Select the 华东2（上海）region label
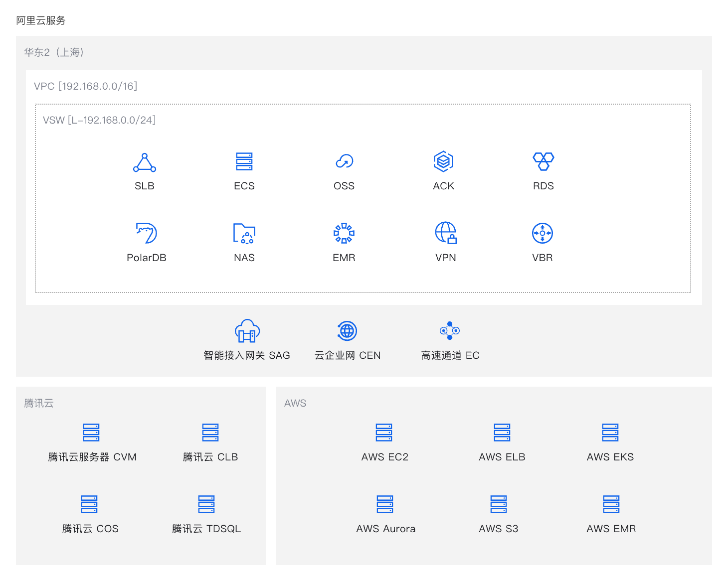The height and width of the screenshot is (581, 728). [54, 52]
